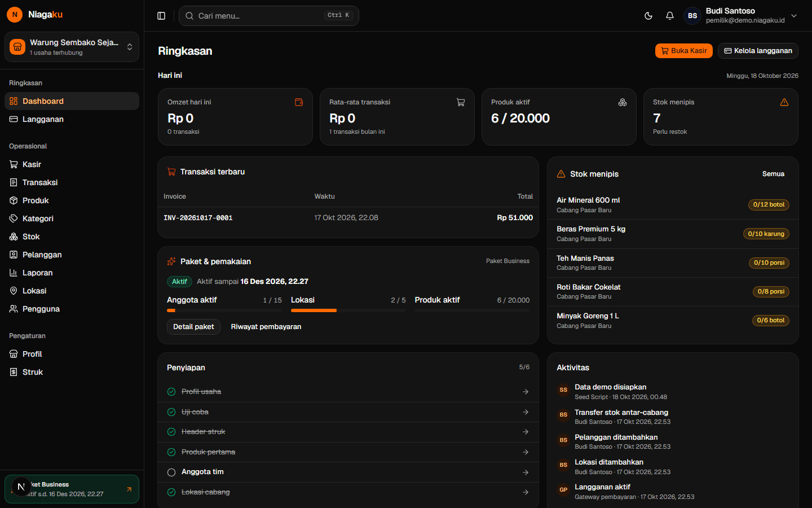Toggle the Header struk completed check
812x508 pixels.
pos(171,432)
